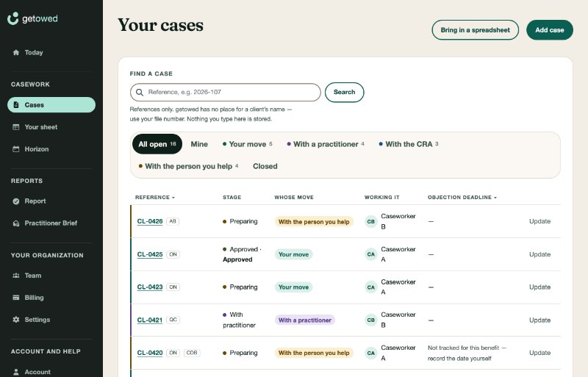Show the Closed cases tab

point(265,166)
